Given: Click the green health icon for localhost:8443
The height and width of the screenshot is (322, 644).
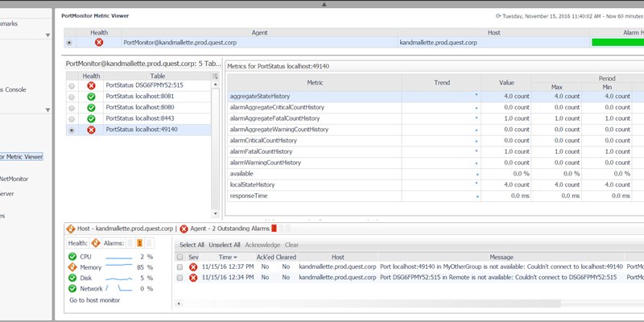Looking at the screenshot, I should click(91, 118).
